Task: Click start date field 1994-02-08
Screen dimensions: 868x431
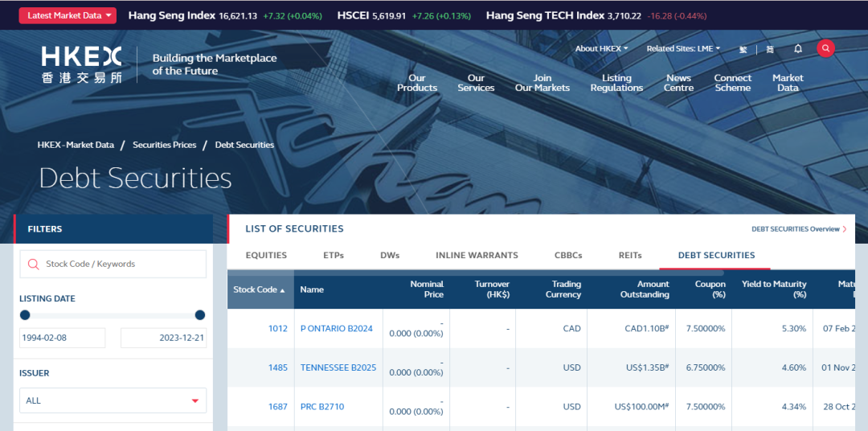Action: coord(62,338)
